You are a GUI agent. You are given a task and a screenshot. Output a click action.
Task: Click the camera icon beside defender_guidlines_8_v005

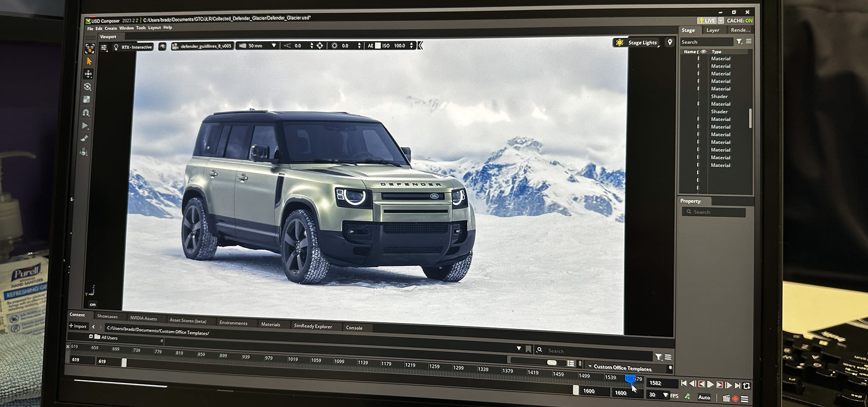click(175, 46)
